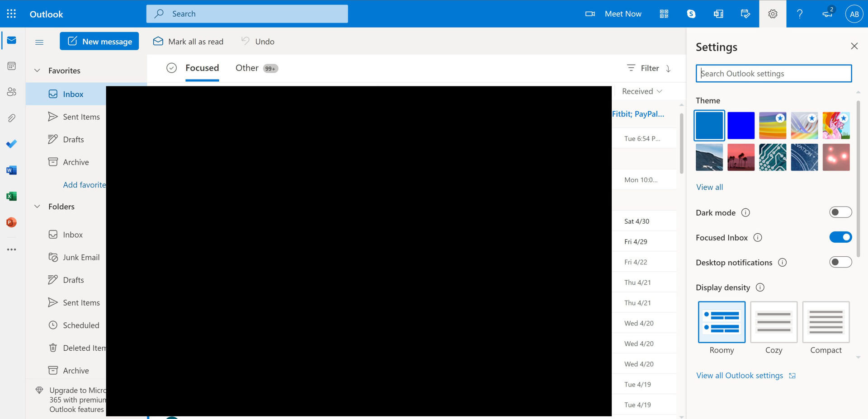Launch Excel from the left rail
This screenshot has height=419, width=868.
(12, 196)
